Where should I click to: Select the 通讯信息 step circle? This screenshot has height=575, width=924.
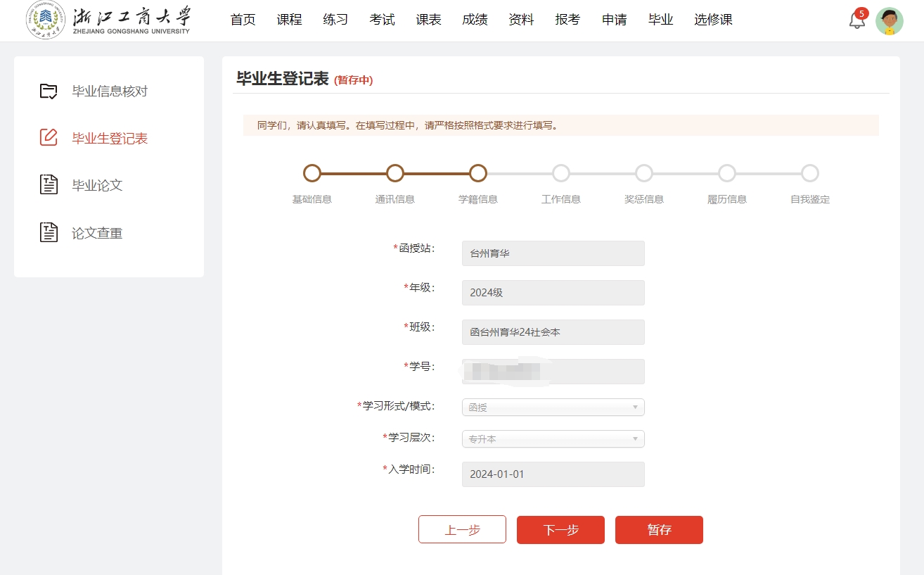pyautogui.click(x=395, y=173)
